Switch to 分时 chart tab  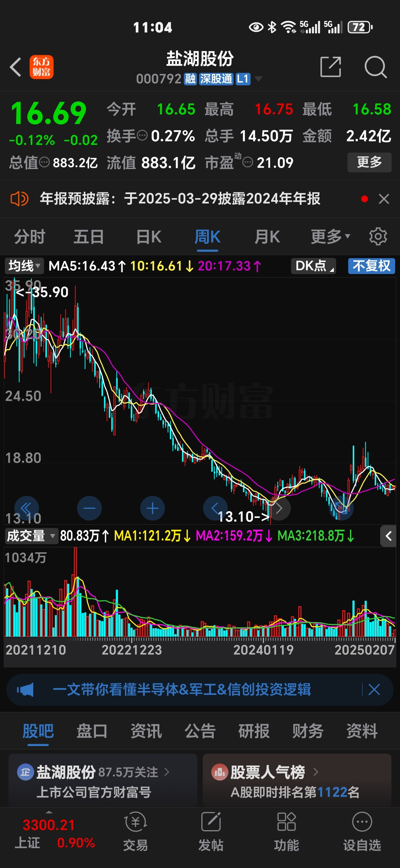click(x=30, y=237)
